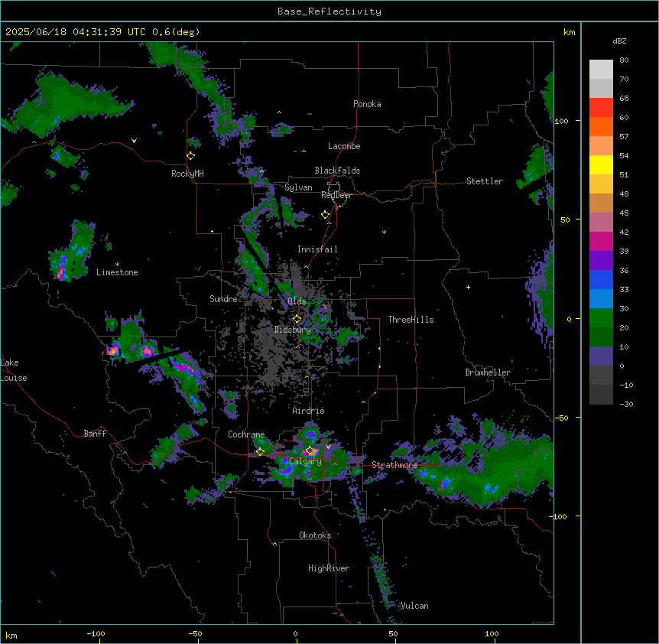Click the 100 tick on right axis
The image size is (659, 644).
tap(561, 122)
